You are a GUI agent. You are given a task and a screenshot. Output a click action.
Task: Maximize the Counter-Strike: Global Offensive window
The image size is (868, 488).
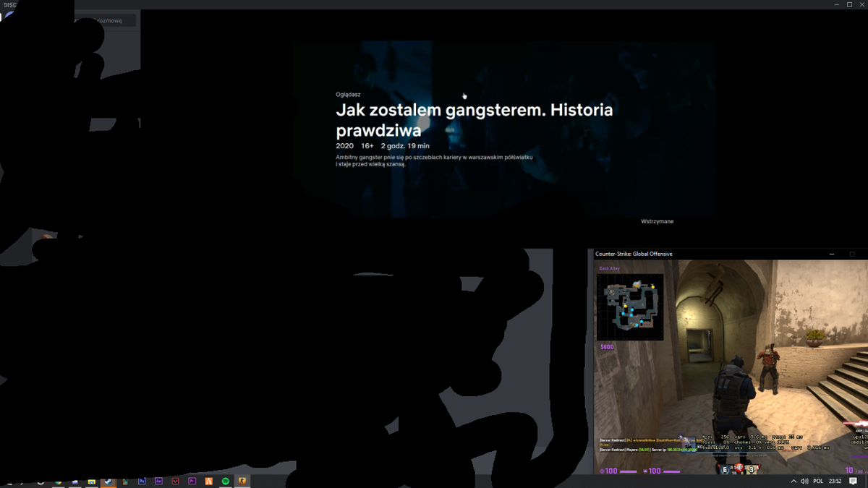852,254
